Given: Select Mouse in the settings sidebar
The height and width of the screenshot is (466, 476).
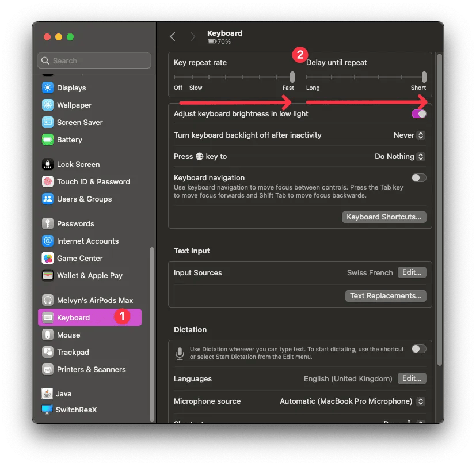Looking at the screenshot, I should click(x=68, y=335).
